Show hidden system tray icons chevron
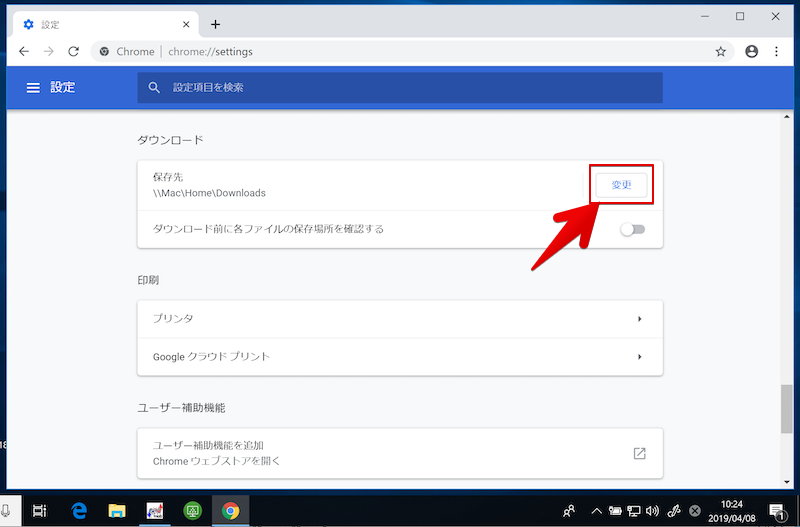Screen dimensions: 800x527 (596, 510)
